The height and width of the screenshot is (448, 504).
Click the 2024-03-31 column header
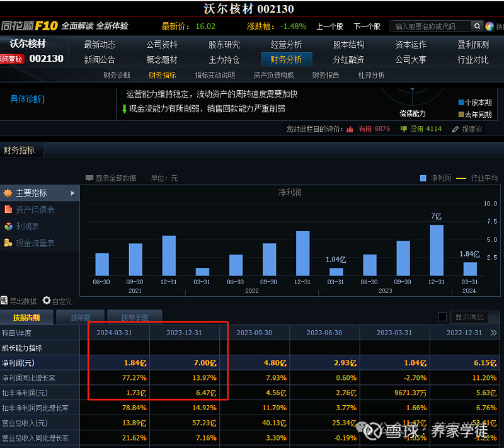(115, 333)
